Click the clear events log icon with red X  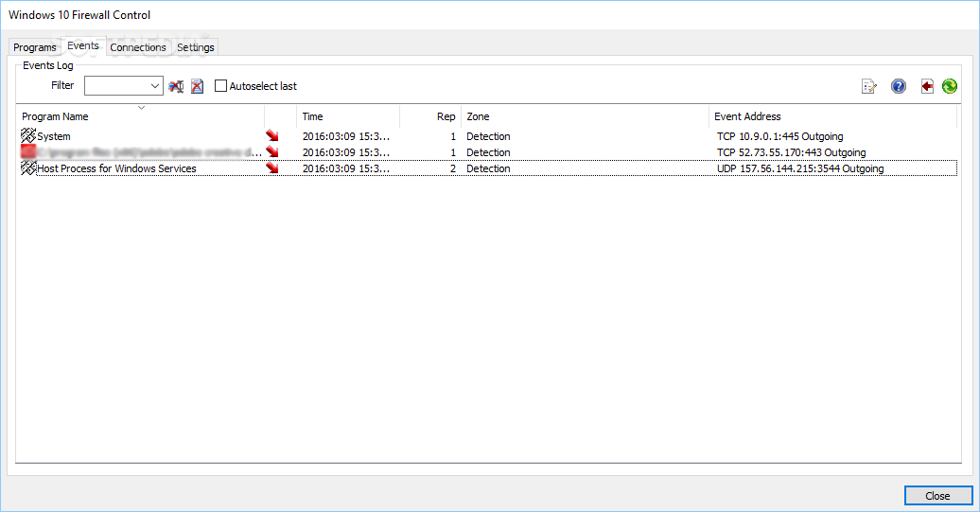coord(197,86)
